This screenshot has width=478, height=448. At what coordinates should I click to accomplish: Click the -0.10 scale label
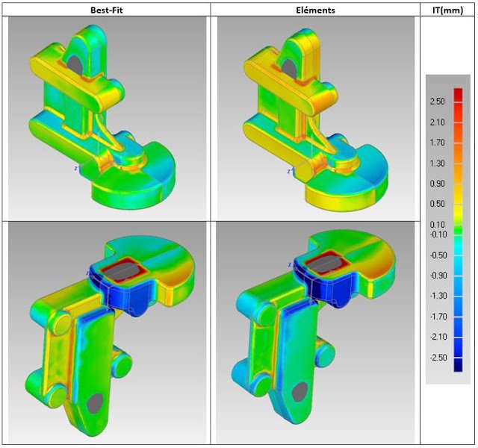coord(438,234)
